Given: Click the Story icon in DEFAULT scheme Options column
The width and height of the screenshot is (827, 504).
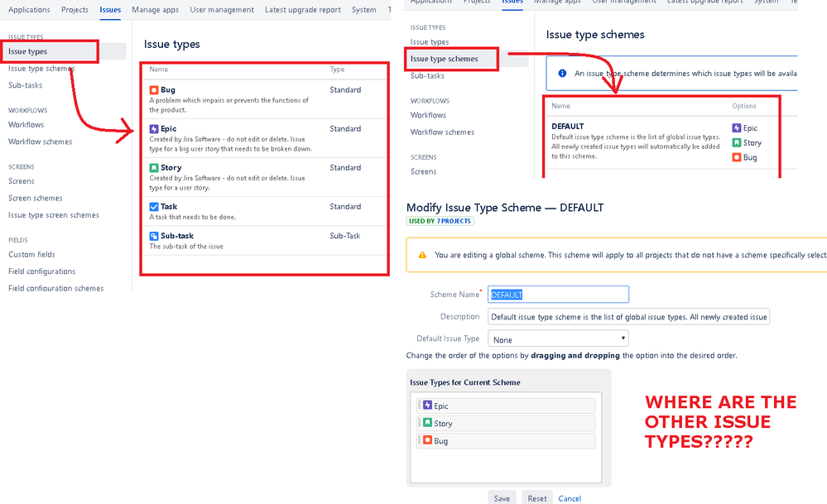Looking at the screenshot, I should click(736, 142).
